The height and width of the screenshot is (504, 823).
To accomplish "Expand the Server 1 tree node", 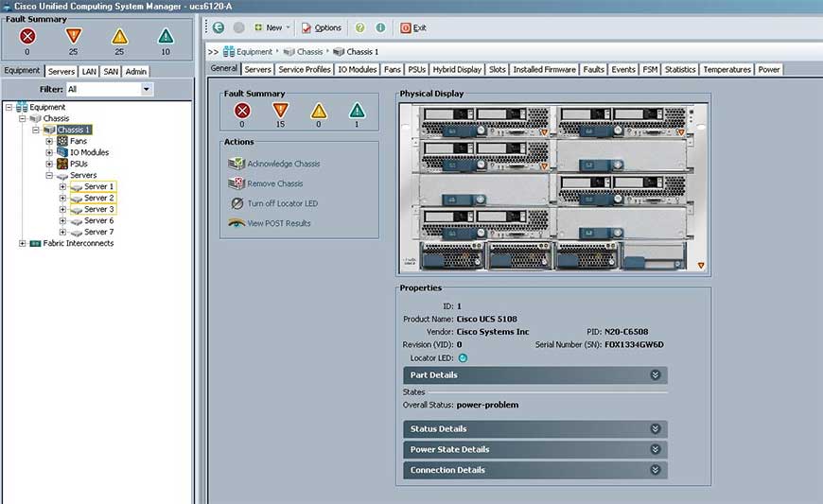I will coord(62,186).
